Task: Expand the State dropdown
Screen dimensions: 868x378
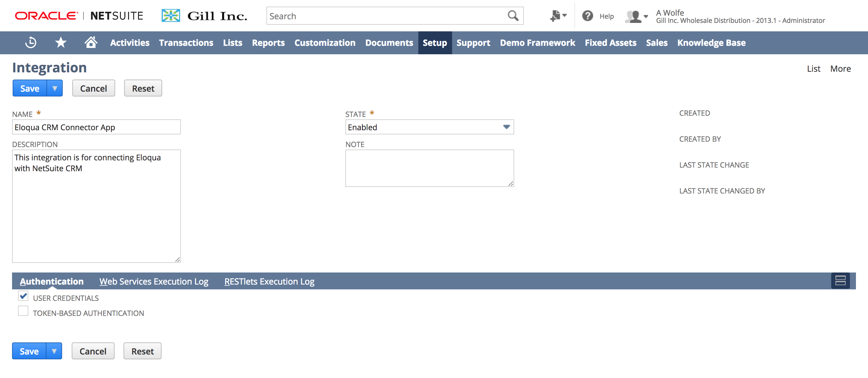Action: pos(506,127)
